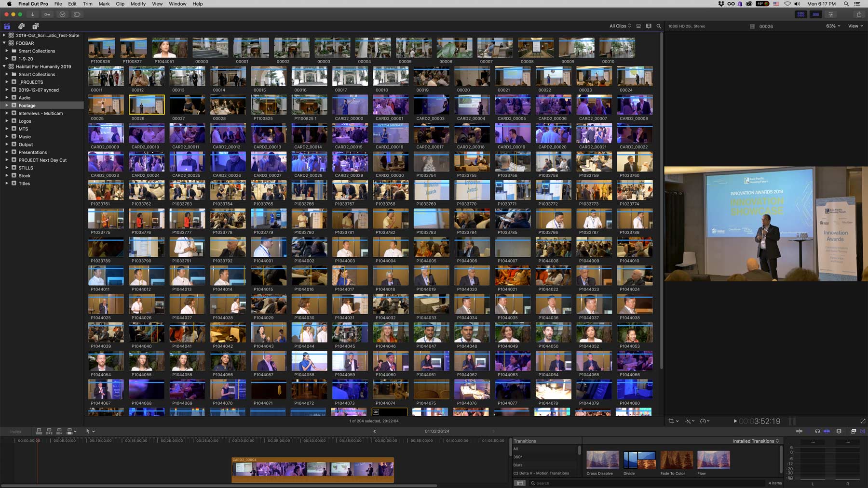Click the clip appearance filmstrip icon
The height and width of the screenshot is (488, 868).
[649, 26]
